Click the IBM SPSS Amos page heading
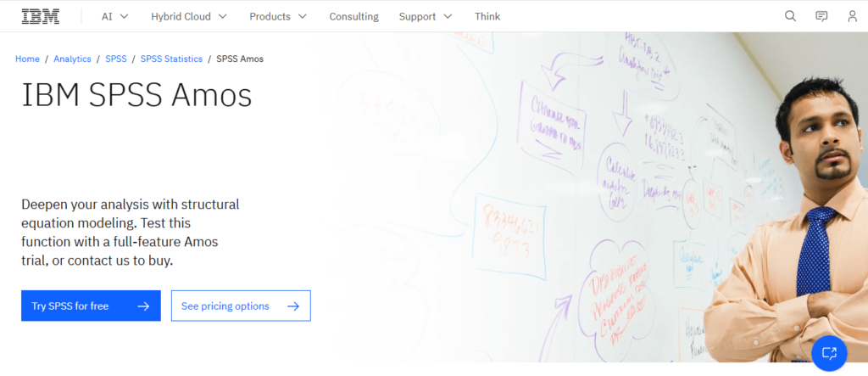 click(136, 95)
